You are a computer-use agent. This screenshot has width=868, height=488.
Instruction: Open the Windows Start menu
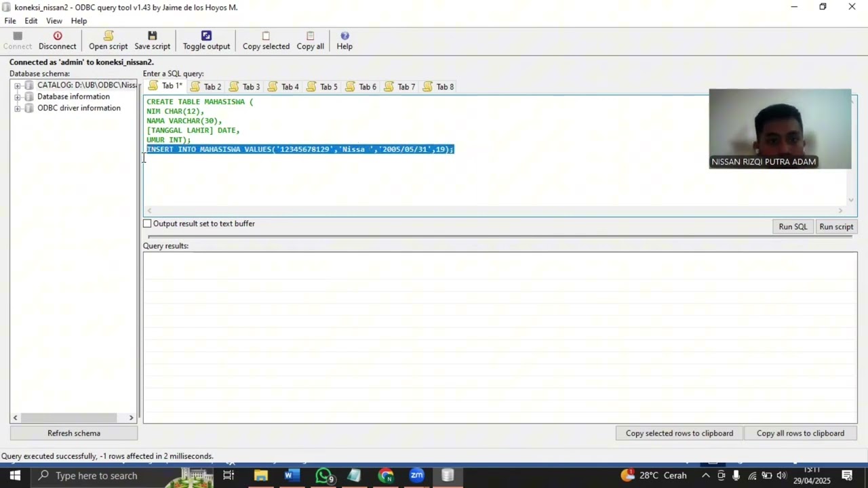click(15, 476)
